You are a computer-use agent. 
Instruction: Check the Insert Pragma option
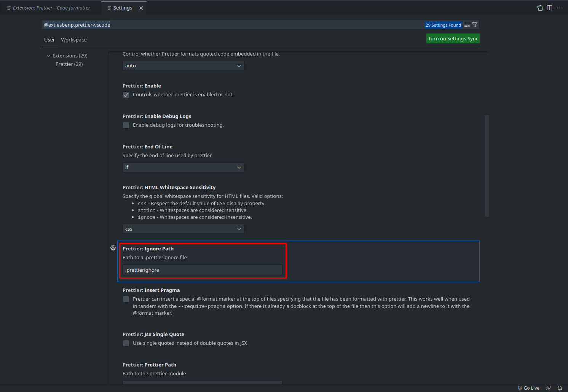(126, 299)
